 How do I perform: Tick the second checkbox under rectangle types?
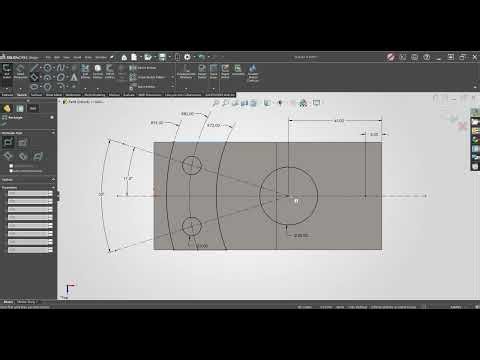pyautogui.click(x=11, y=171)
